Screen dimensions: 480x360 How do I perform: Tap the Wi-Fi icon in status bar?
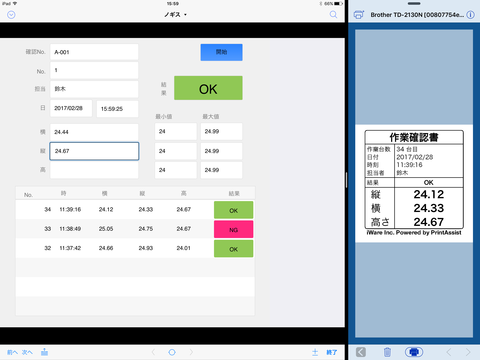click(15, 4)
